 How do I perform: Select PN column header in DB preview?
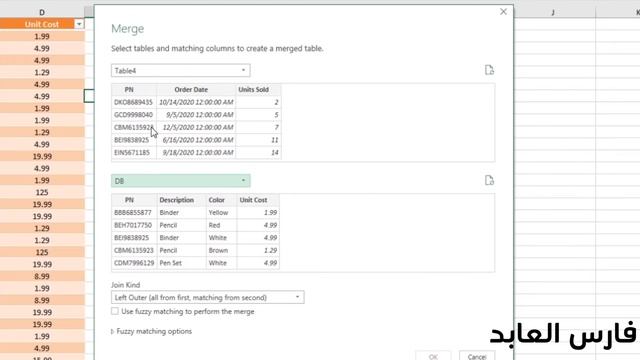tap(134, 200)
